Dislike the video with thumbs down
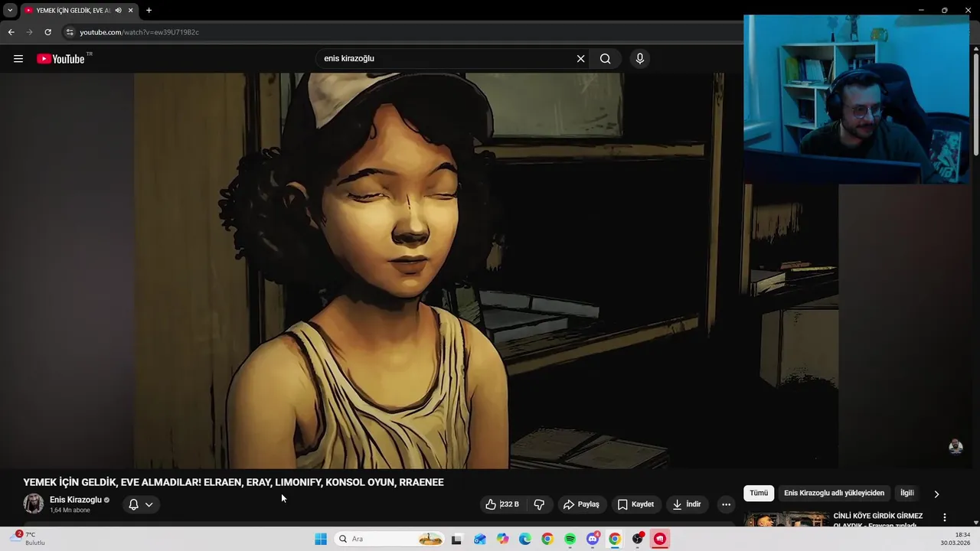This screenshot has width=980, height=551. pyautogui.click(x=539, y=504)
